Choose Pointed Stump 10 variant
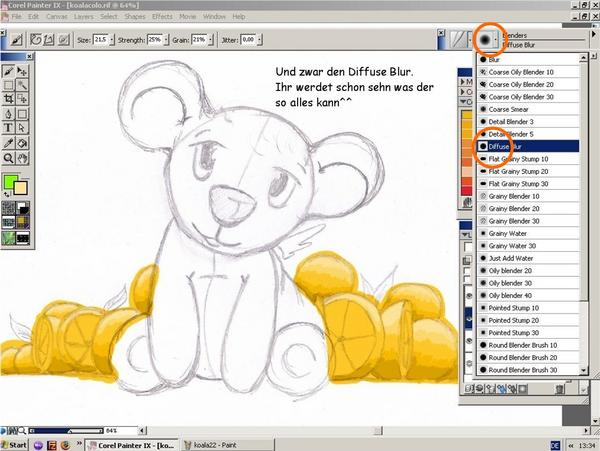600x451 pixels. [528, 308]
